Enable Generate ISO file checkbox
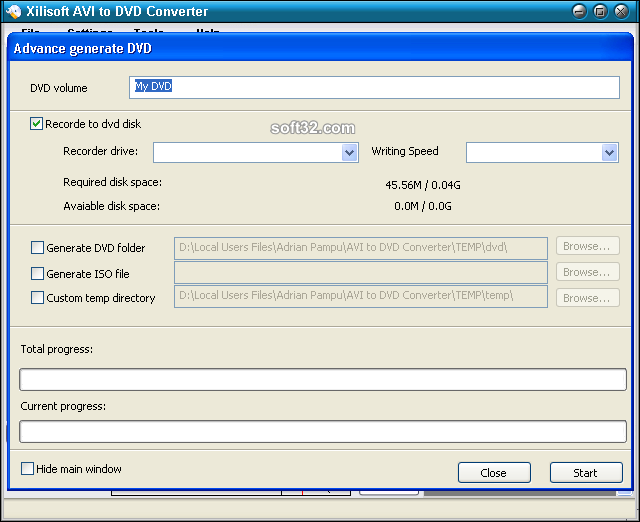 click(38, 273)
